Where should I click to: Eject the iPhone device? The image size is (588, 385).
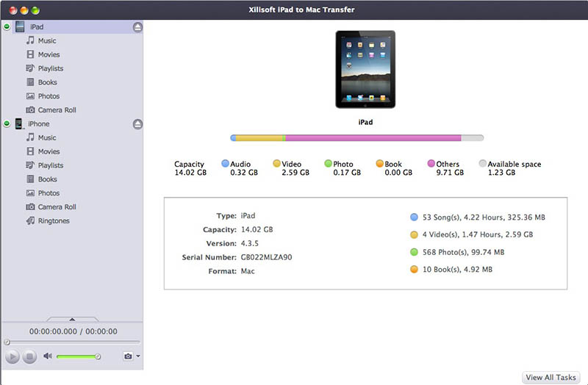pos(137,124)
